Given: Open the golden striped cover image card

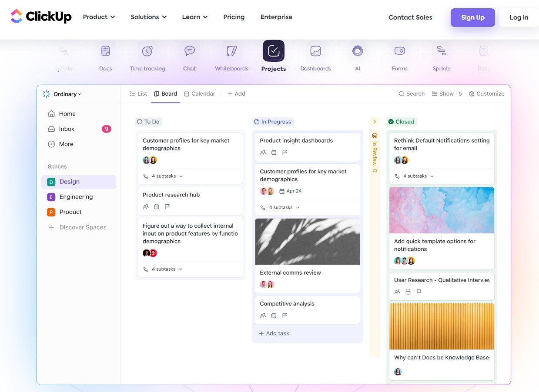Looking at the screenshot, I should pos(442,326).
